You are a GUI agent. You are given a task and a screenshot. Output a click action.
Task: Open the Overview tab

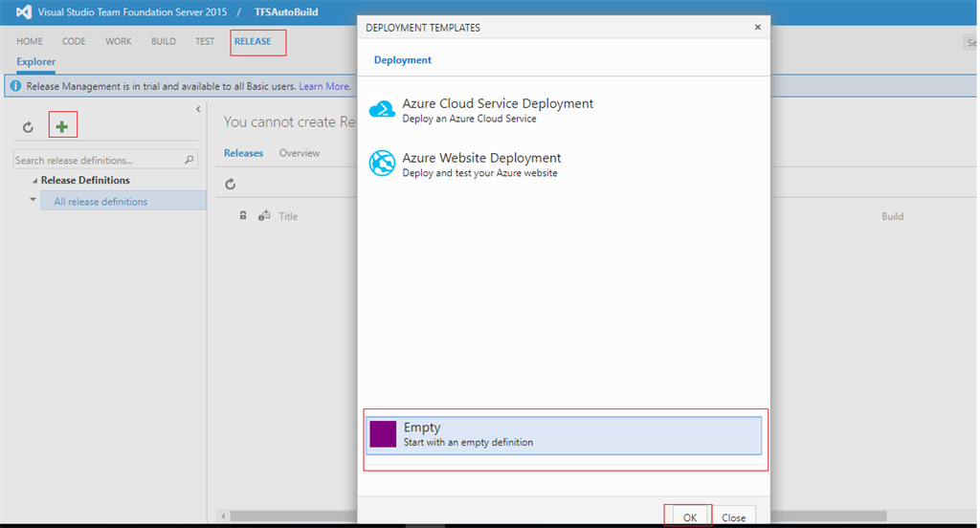point(300,153)
